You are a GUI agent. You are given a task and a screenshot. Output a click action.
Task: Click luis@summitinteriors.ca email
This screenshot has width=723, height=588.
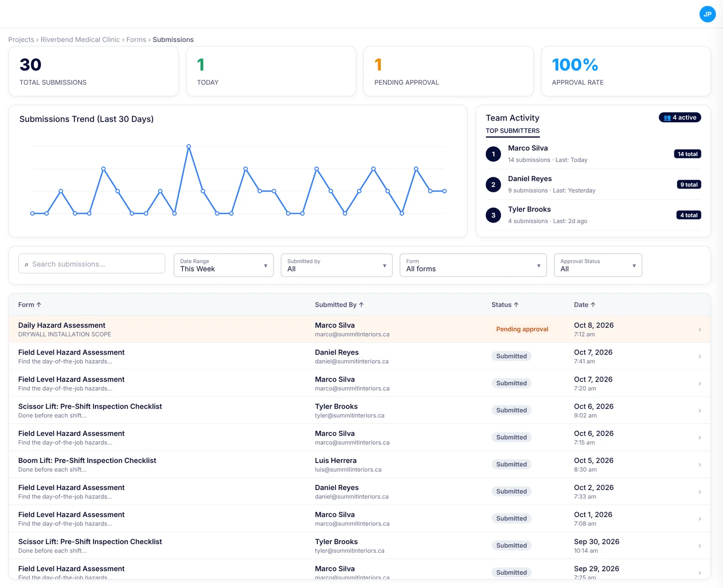[x=348, y=470]
